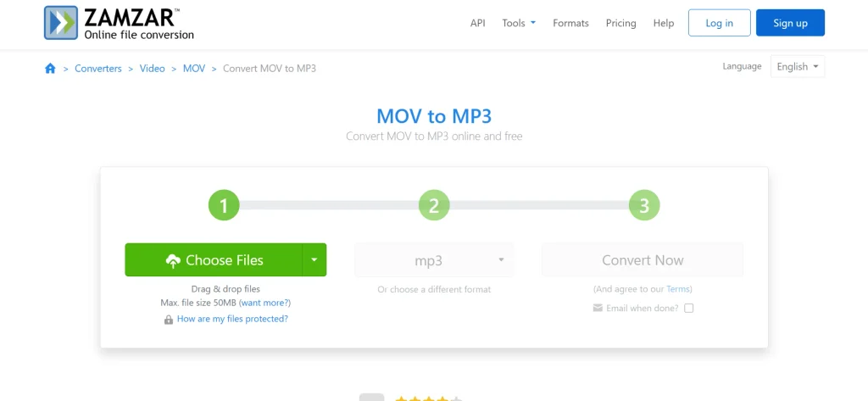Open the English language selector
Viewport: 868px width, 401px height.
[x=798, y=66]
